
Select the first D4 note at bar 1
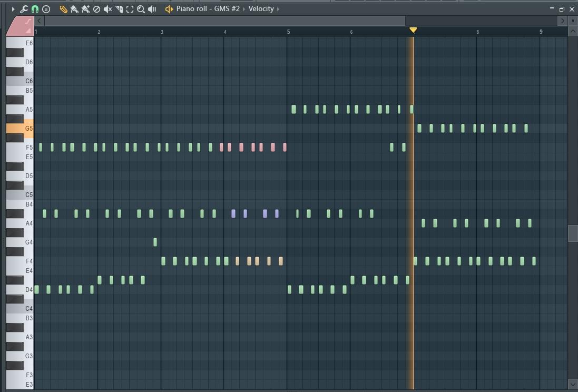36,289
